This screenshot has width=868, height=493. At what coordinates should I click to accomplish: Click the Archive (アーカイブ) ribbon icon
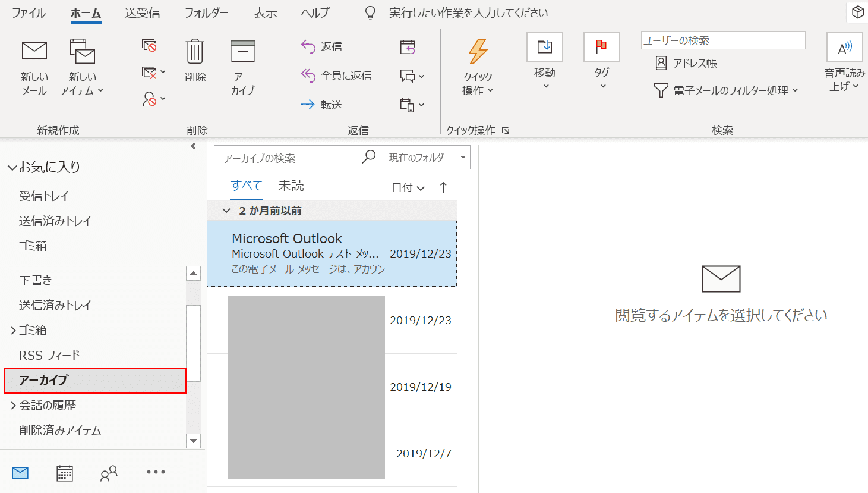click(x=242, y=52)
